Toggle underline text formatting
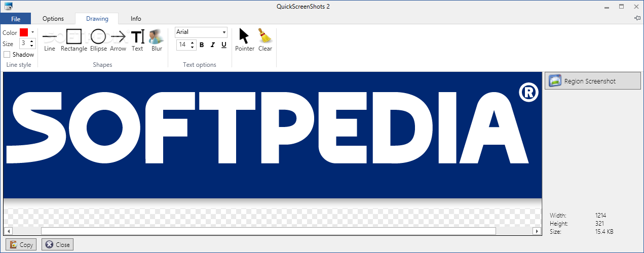This screenshot has height=253, width=644. click(224, 45)
